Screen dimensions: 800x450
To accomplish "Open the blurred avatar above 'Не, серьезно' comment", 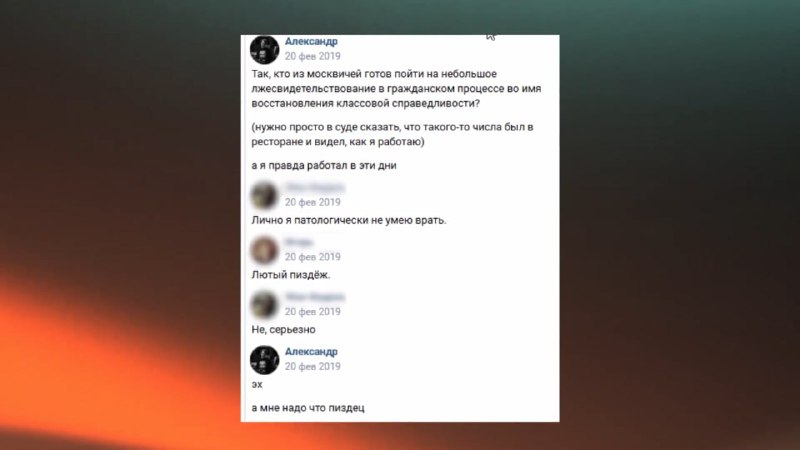I will pos(264,305).
